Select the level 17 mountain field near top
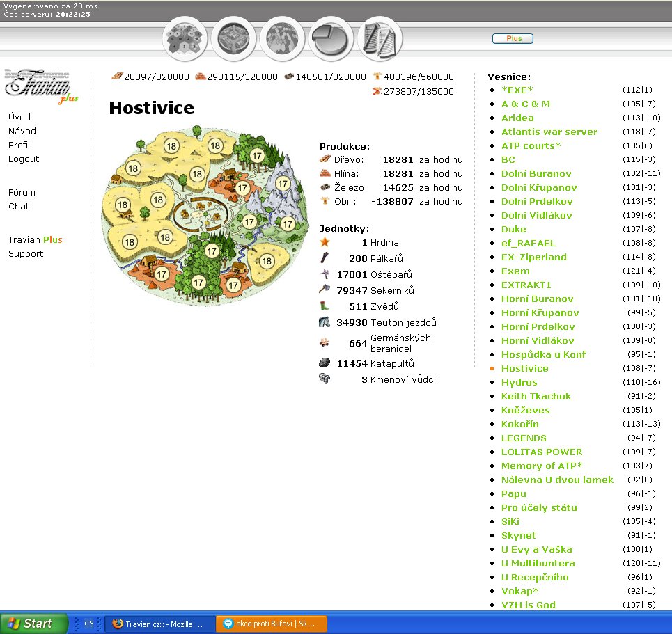This screenshot has height=634, width=672. tap(283, 184)
